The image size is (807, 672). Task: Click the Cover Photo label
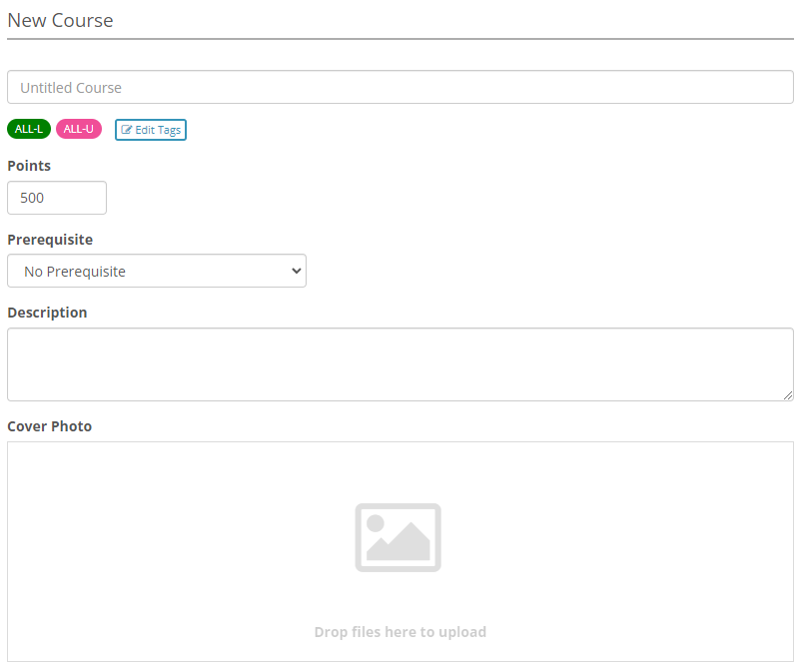(49, 426)
